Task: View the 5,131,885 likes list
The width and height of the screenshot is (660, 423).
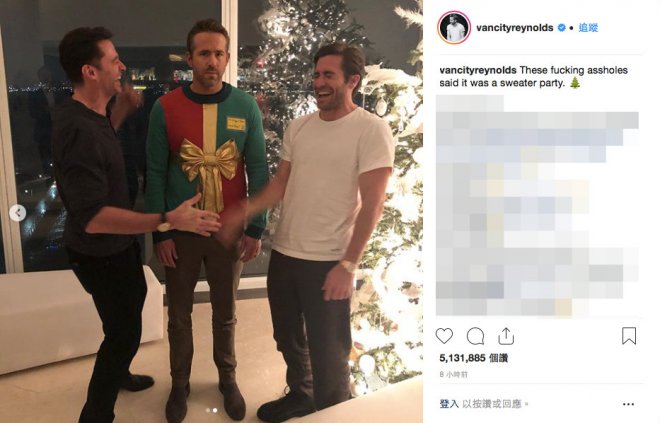Action: pos(474,358)
